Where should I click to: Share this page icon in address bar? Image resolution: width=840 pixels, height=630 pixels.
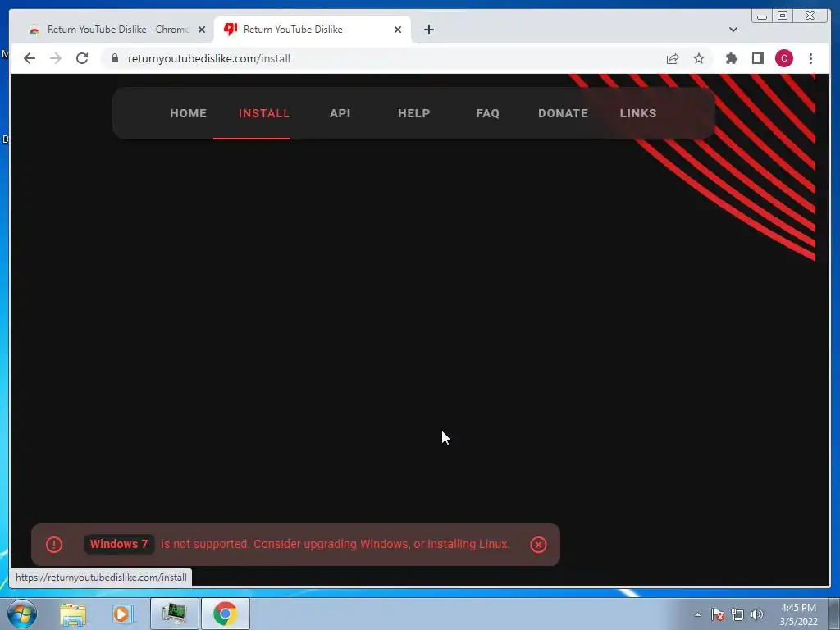673,58
